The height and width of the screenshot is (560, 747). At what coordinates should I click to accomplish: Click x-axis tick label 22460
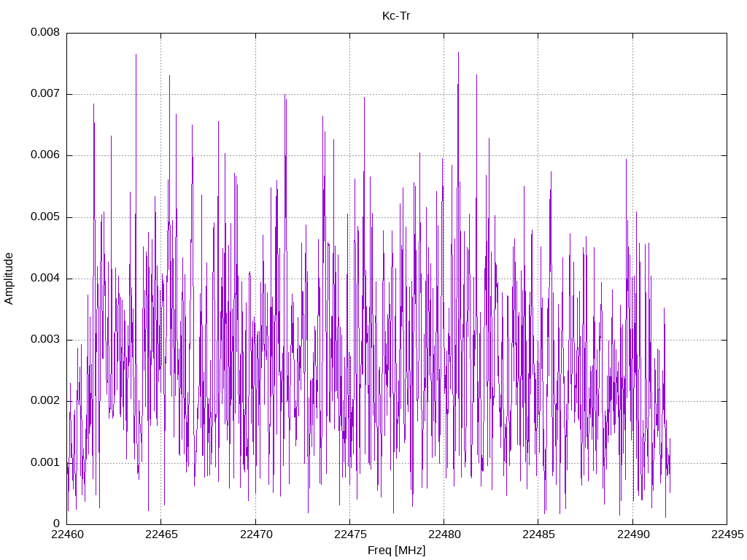[x=67, y=534]
